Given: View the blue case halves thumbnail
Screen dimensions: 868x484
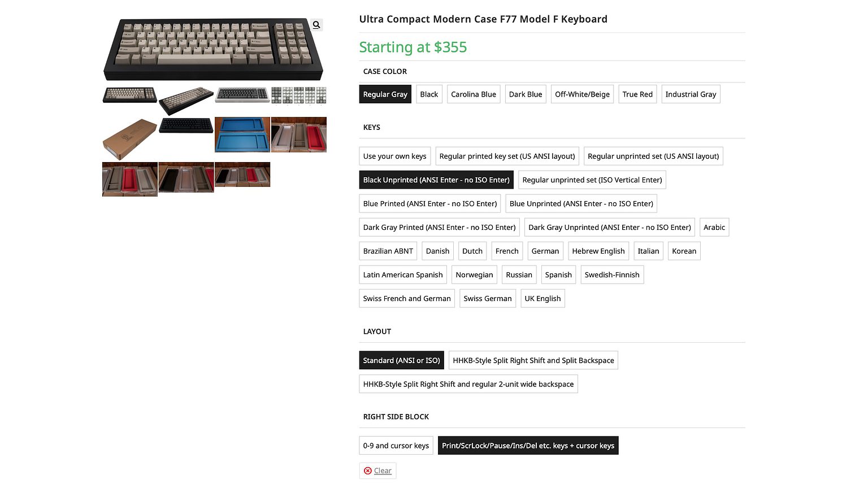Looking at the screenshot, I should 242,134.
